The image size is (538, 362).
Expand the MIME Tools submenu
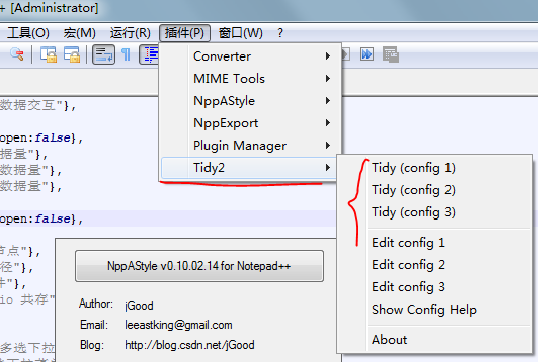click(x=248, y=79)
